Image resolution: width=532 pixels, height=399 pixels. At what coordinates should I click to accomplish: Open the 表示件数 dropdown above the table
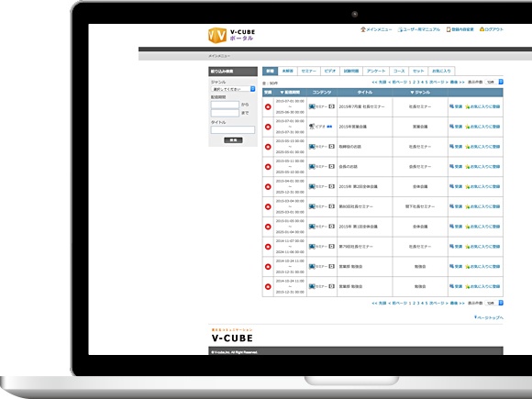pos(494,83)
